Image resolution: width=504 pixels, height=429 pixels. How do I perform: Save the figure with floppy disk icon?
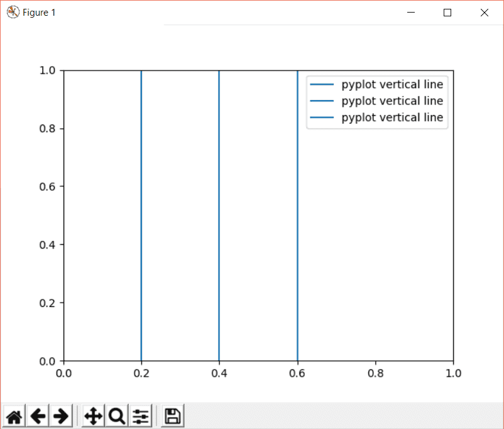click(x=173, y=416)
